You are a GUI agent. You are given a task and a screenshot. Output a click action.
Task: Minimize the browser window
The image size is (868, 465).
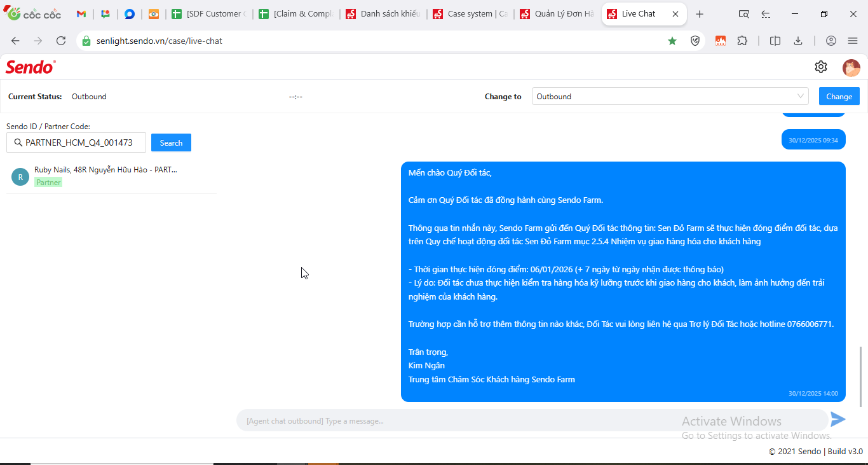(795, 14)
